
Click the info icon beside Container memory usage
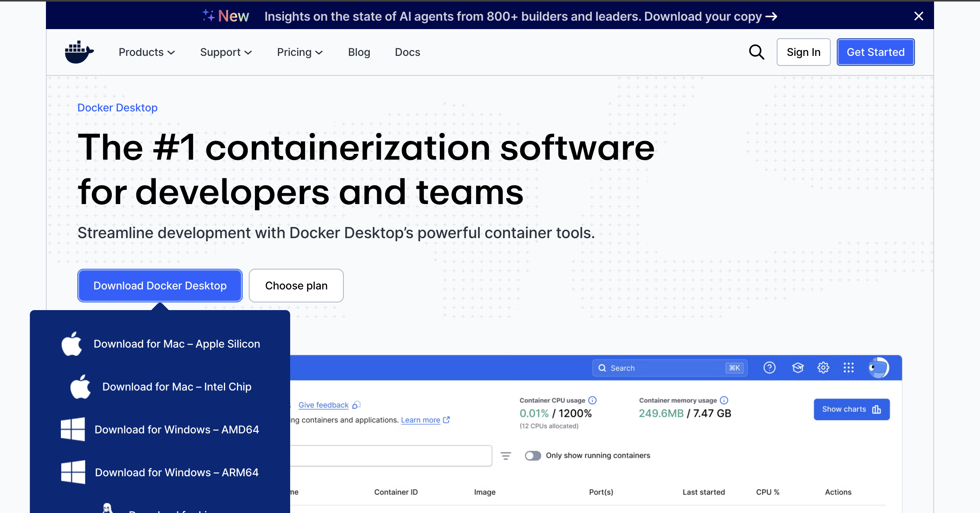(x=724, y=400)
